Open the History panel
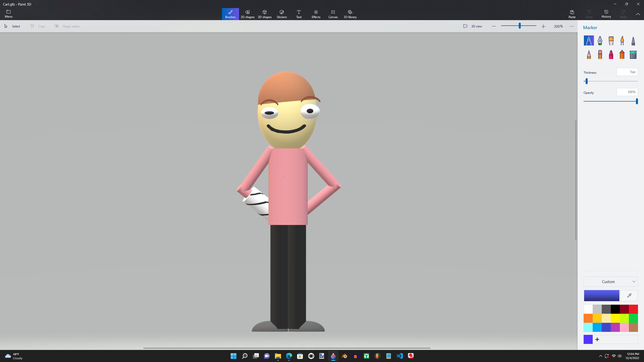This screenshot has height=362, width=644. tap(606, 14)
